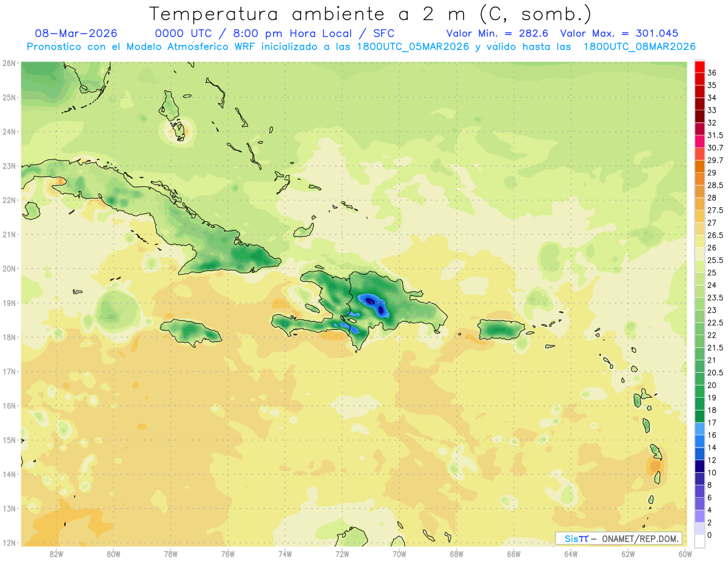Click the bright red swatch above colorbar label 36
The height and width of the screenshot is (562, 728).
699,67
